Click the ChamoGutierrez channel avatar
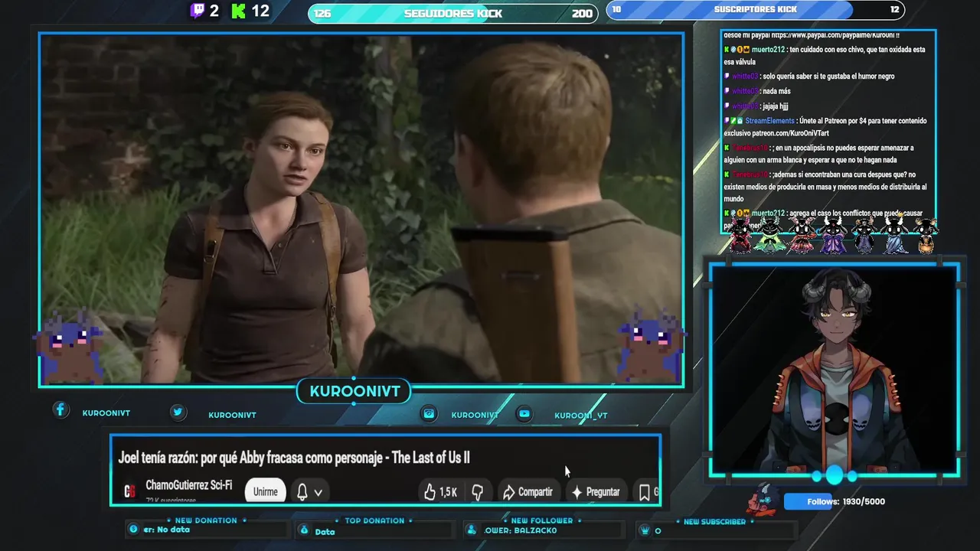 tap(130, 491)
